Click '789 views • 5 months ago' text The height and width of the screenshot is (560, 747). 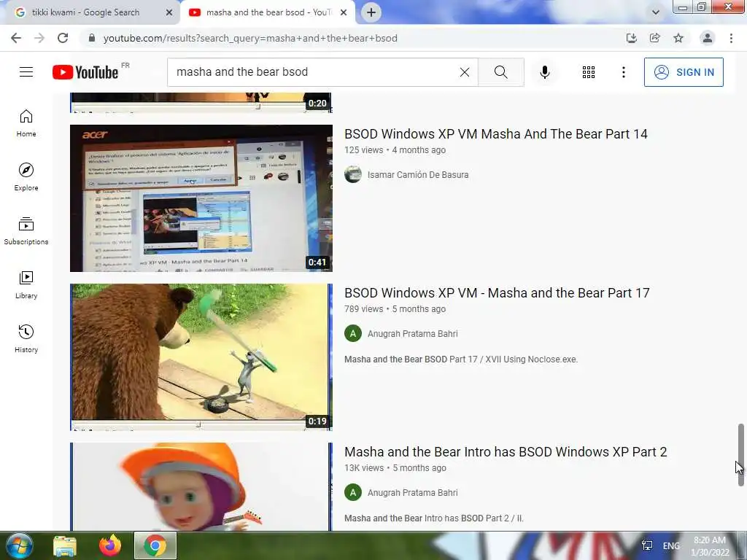[395, 309]
